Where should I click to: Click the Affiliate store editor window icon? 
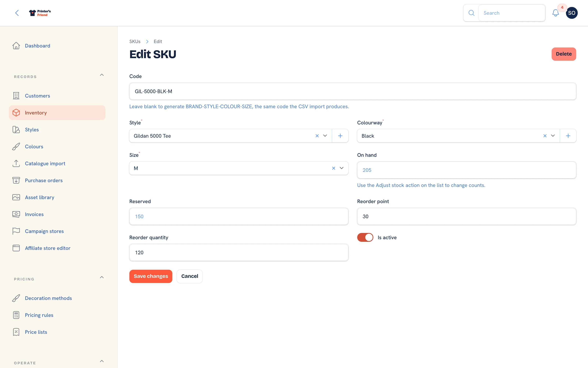(16, 248)
